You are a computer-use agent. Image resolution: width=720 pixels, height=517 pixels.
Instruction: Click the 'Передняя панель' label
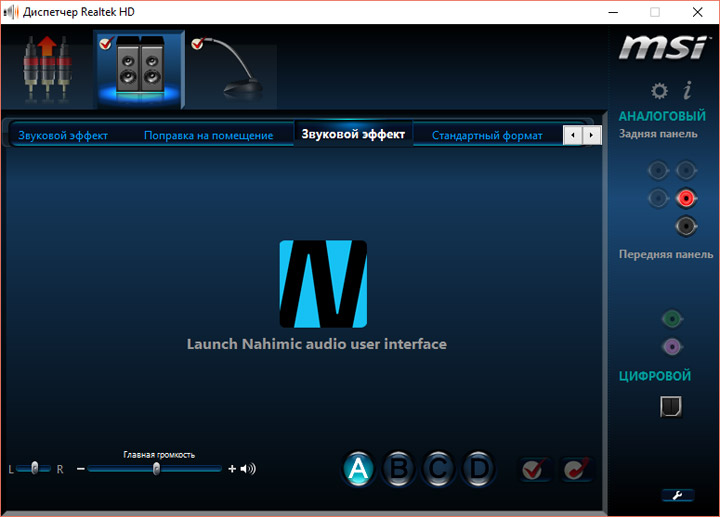pos(666,254)
